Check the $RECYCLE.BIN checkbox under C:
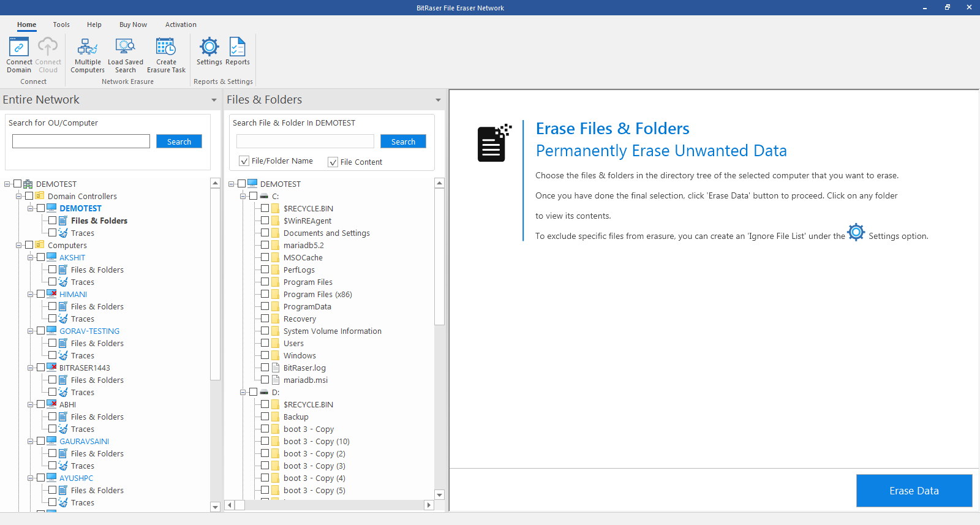 (x=265, y=208)
